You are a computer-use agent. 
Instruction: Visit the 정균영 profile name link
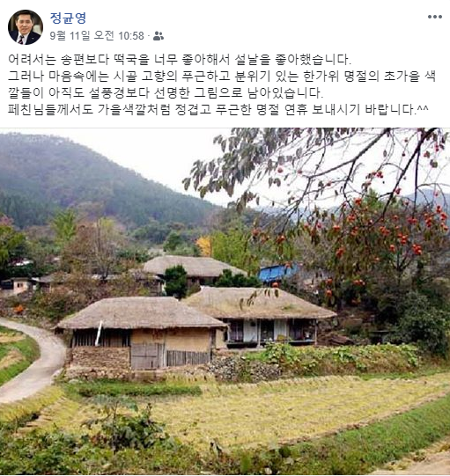68,18
